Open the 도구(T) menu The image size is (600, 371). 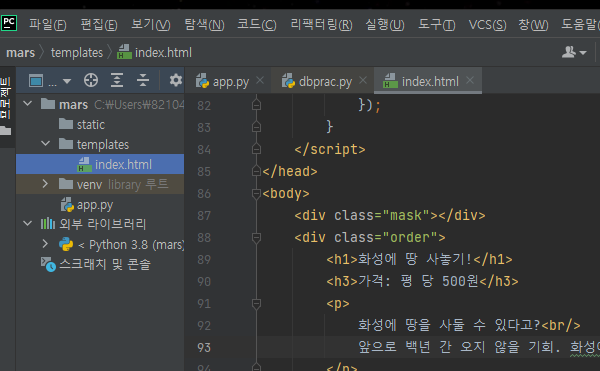coord(437,24)
